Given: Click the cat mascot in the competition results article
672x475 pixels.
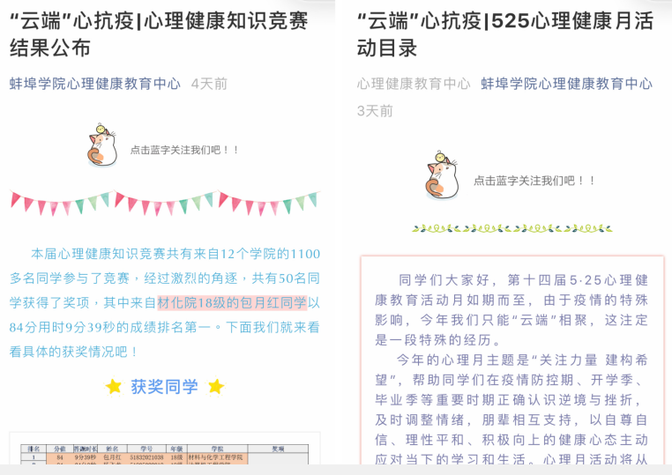Looking at the screenshot, I should pos(101,146).
